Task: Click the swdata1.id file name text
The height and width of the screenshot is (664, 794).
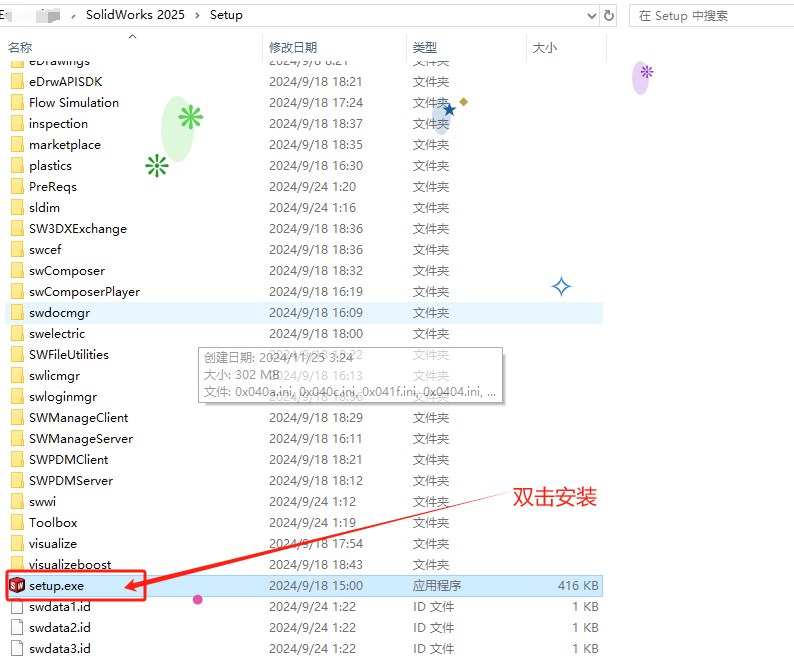Action: (x=60, y=607)
